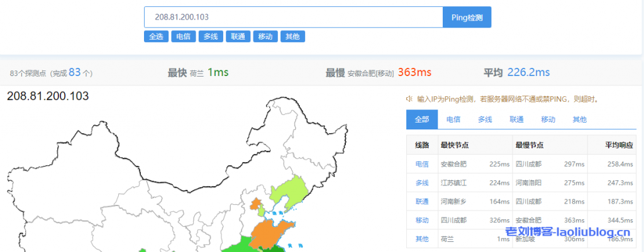Toggle 多线 filter below the IP input
644x252 pixels.
(x=209, y=36)
